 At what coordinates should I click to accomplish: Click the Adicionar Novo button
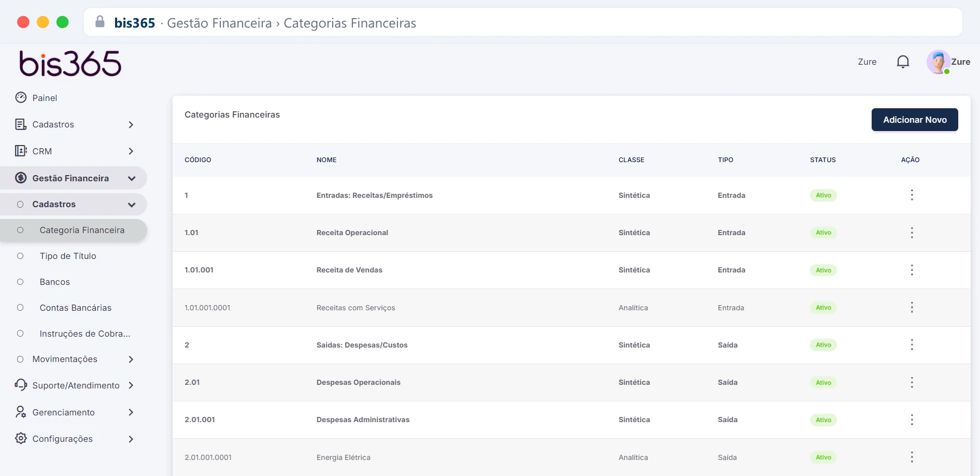coord(915,120)
